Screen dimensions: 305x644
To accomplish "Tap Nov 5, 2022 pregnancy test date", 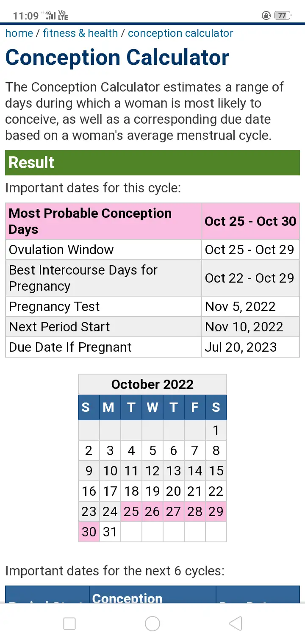I will [240, 307].
